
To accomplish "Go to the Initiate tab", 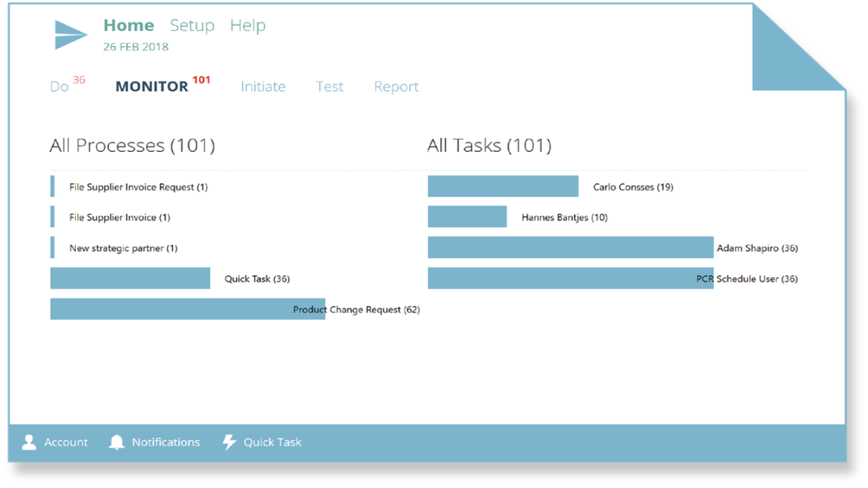I will (263, 87).
